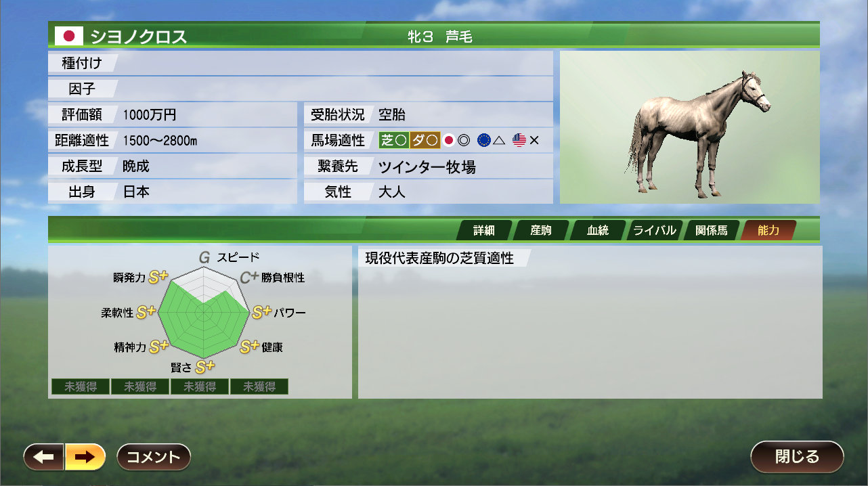Click the third 未獲得 slot
This screenshot has height=486, width=868.
tap(200, 386)
